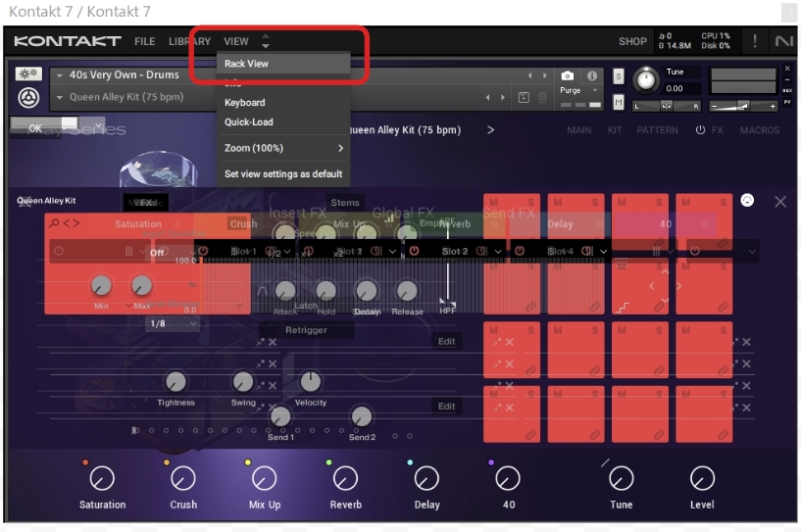801x532 pixels.
Task: Click the magnifier icon in Saturation panel
Action: point(54,223)
